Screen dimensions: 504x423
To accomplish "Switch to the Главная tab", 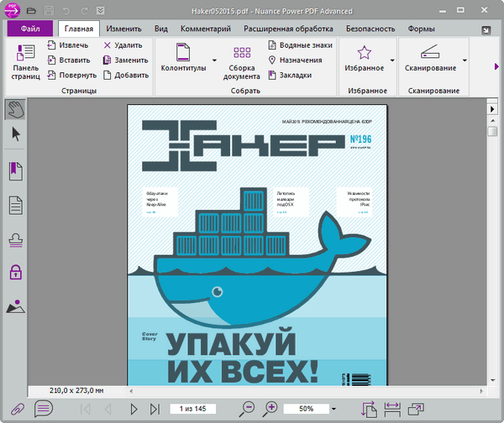I will click(x=79, y=29).
